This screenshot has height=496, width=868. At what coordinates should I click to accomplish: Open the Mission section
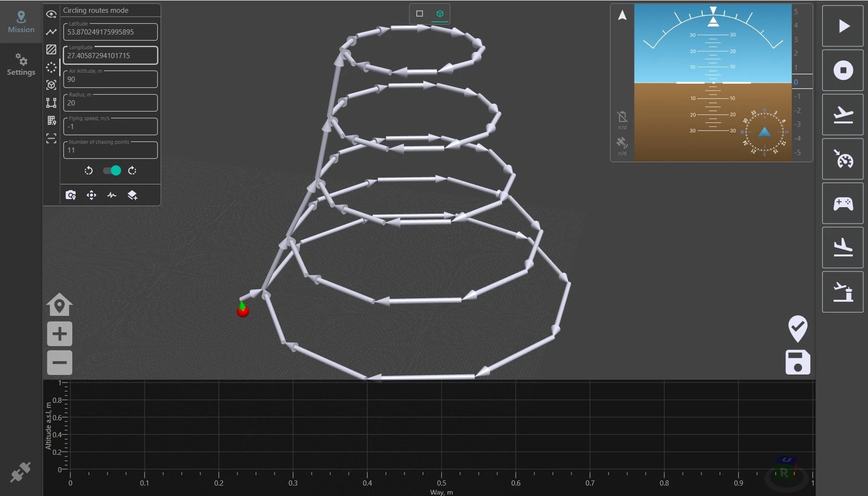[x=21, y=22]
